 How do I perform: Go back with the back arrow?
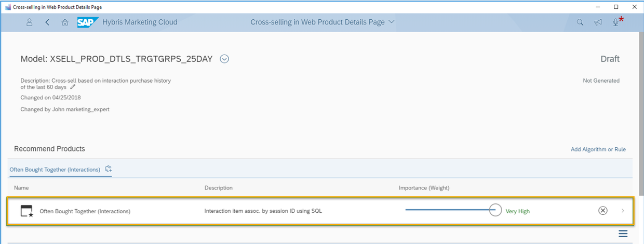(47, 22)
